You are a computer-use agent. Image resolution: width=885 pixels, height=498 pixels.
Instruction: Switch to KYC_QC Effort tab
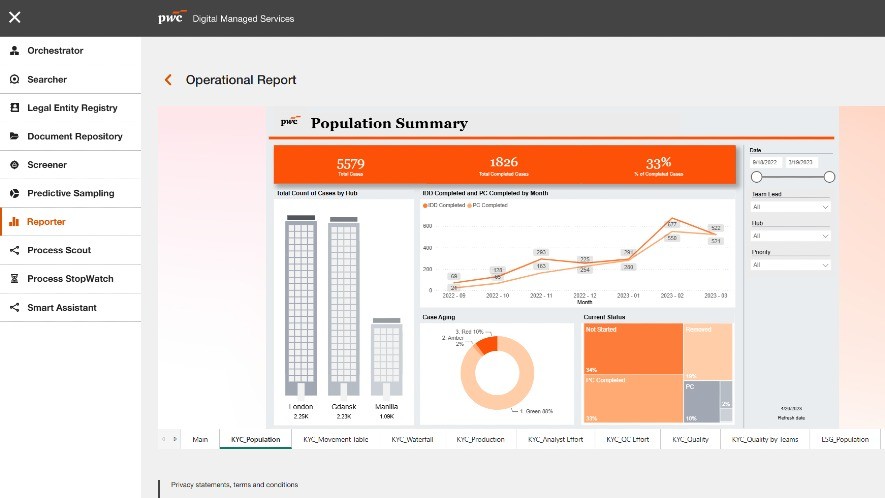click(x=628, y=439)
